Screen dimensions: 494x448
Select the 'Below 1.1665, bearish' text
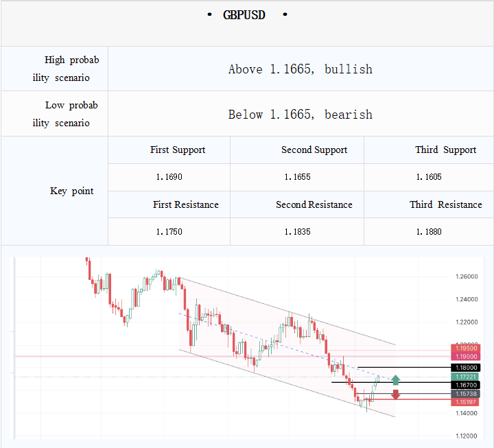click(301, 115)
